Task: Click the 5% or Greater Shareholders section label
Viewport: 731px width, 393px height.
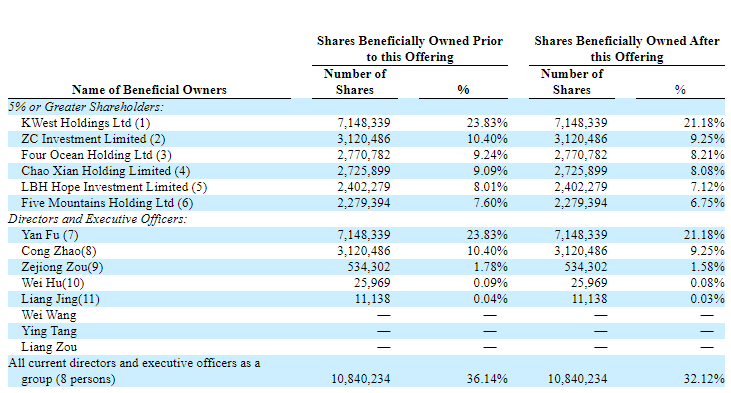Action: (86, 107)
